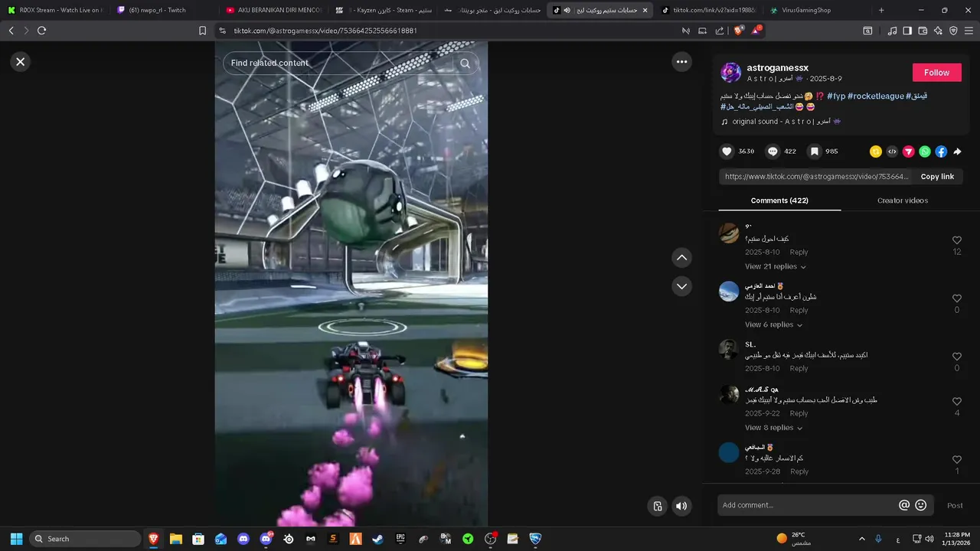
Task: Show hidden system tray icons
Action: tap(862, 539)
